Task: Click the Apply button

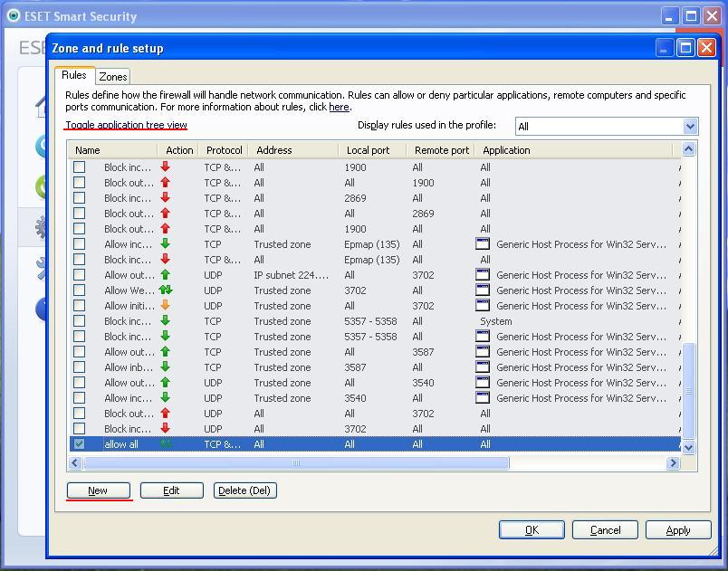Action: pos(678,529)
